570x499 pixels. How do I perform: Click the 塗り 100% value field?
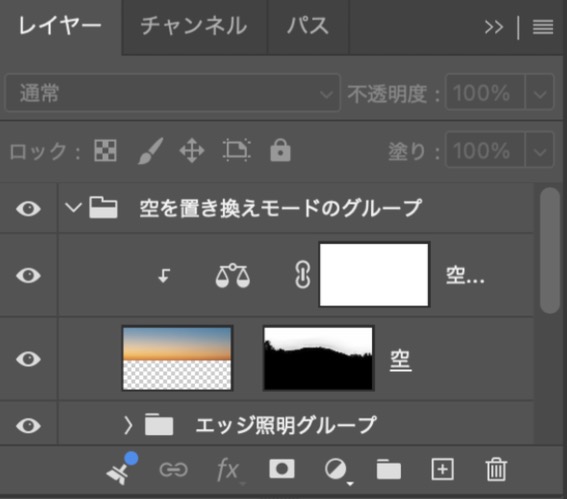click(485, 150)
